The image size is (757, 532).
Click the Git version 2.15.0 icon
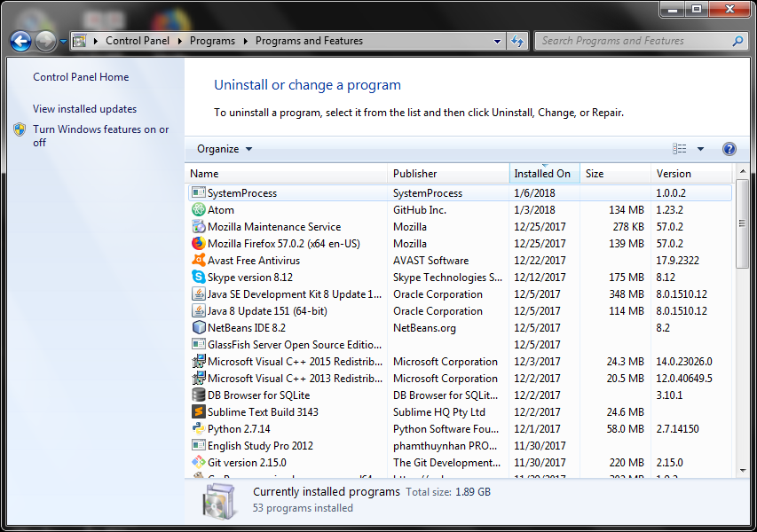[x=199, y=463]
